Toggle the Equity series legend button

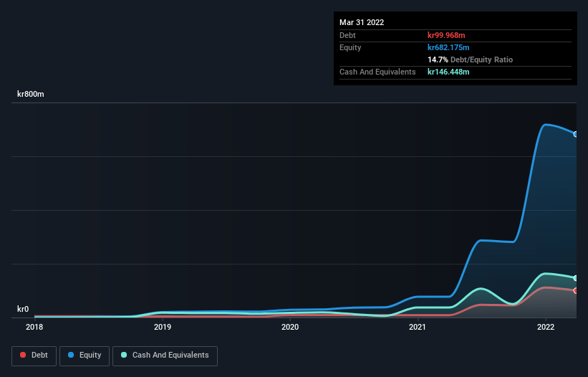[x=85, y=355]
